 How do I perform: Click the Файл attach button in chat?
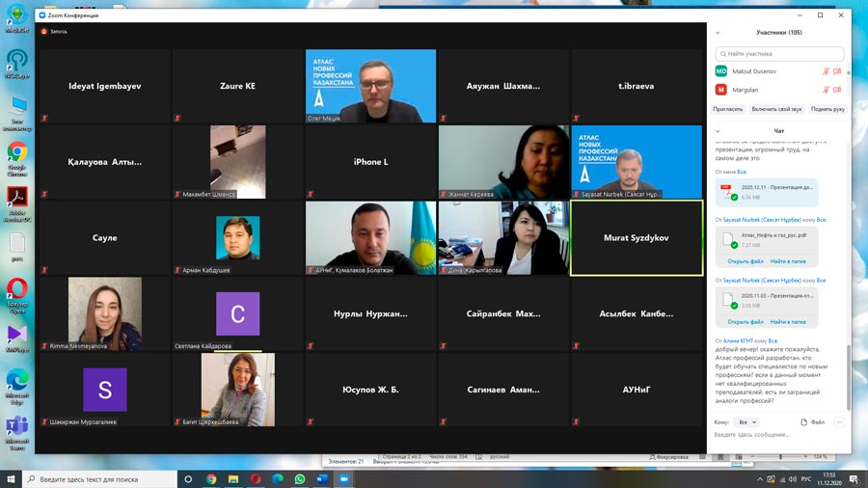(813, 422)
